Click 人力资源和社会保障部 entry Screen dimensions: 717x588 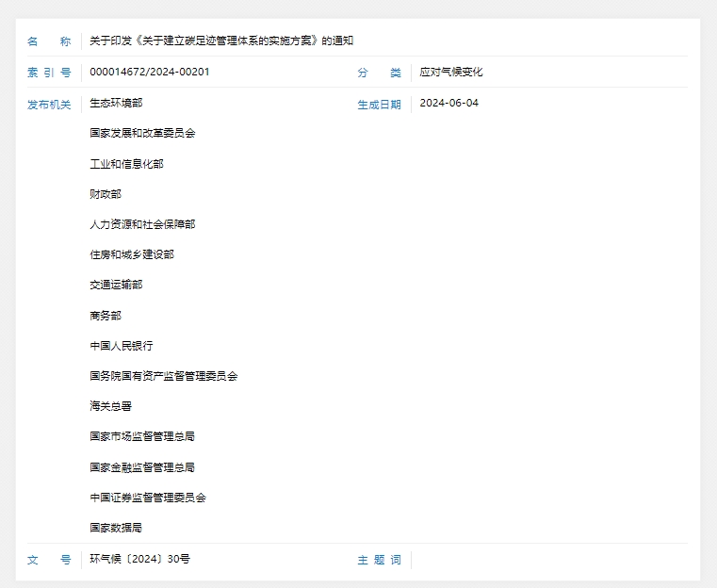(x=142, y=224)
